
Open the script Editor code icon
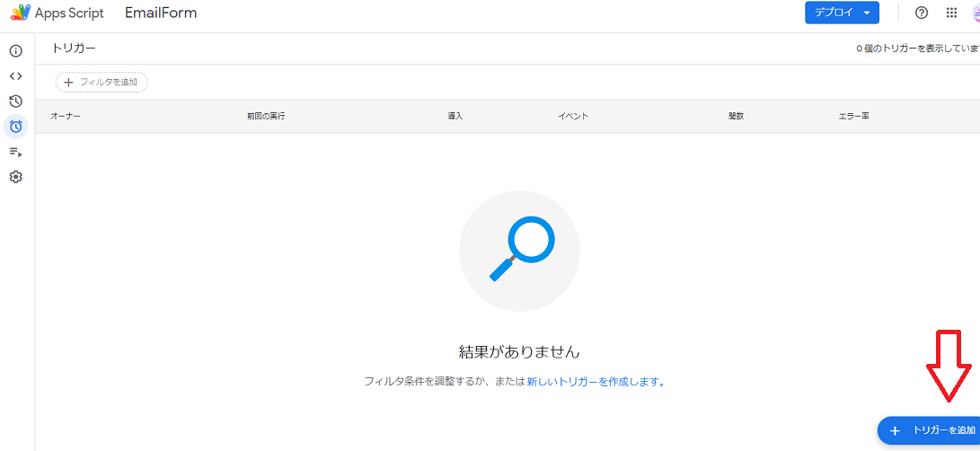point(15,76)
